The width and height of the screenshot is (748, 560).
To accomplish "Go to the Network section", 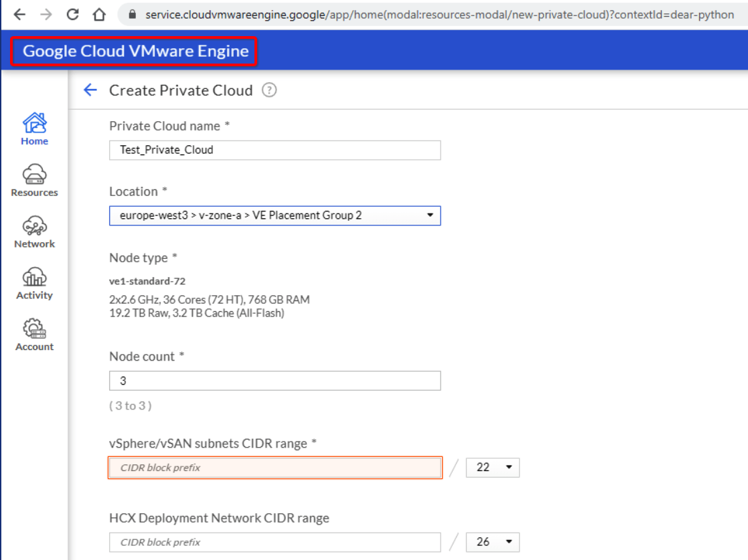I will point(34,231).
